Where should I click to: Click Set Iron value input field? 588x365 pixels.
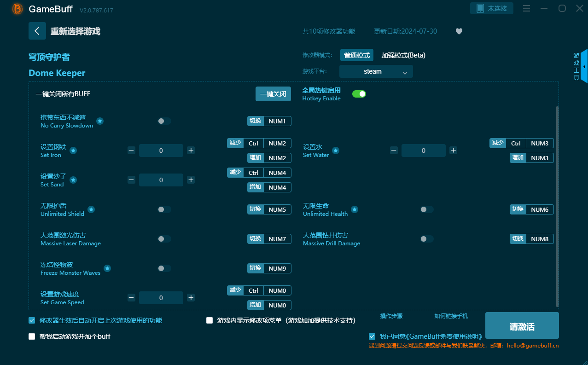[x=161, y=151]
